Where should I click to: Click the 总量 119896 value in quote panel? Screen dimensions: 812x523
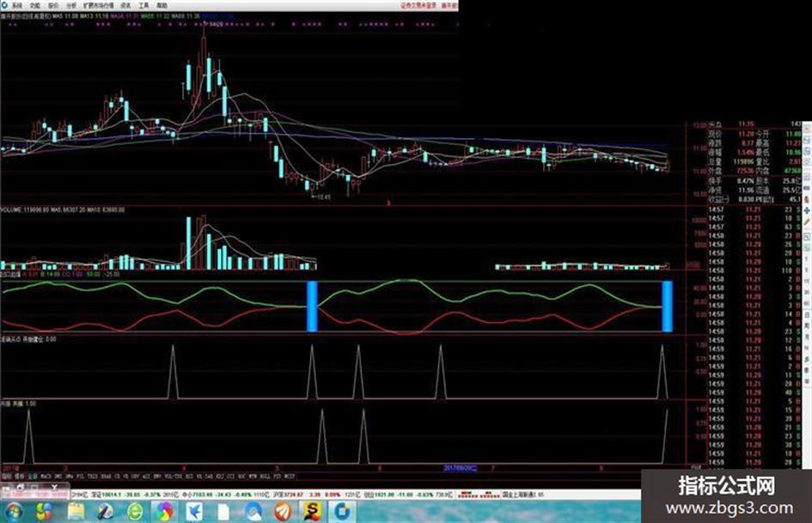[743, 161]
